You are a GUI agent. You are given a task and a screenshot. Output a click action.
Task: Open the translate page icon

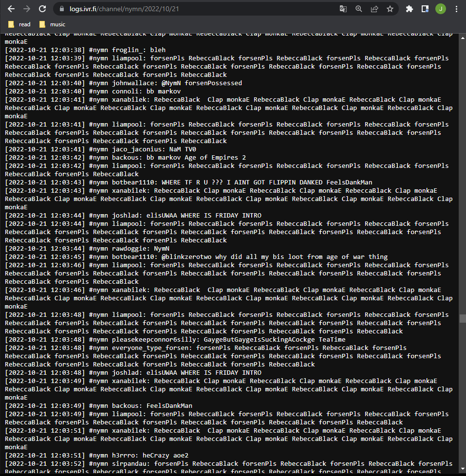[343, 9]
